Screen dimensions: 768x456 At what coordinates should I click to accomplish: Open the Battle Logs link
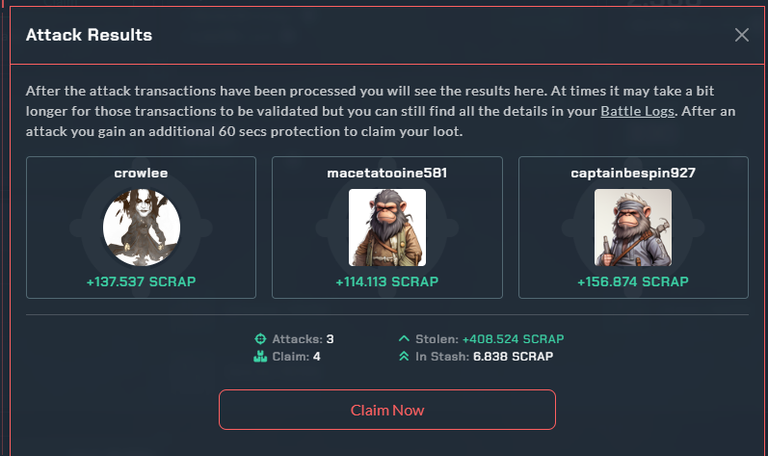pyautogui.click(x=637, y=111)
